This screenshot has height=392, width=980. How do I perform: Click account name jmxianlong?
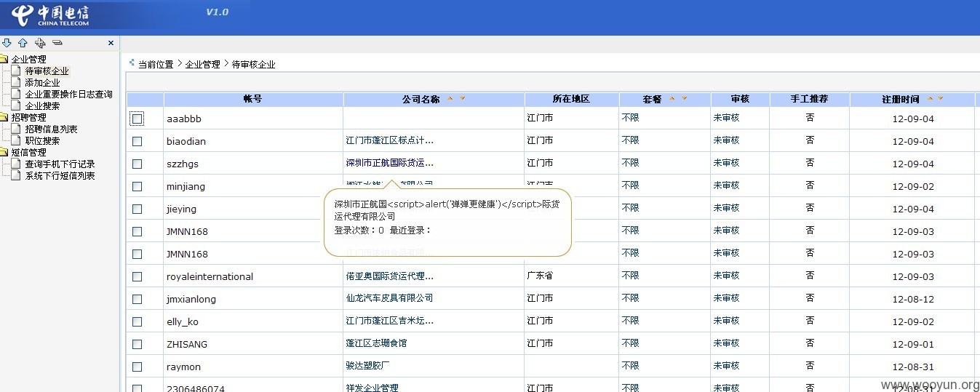(191, 299)
